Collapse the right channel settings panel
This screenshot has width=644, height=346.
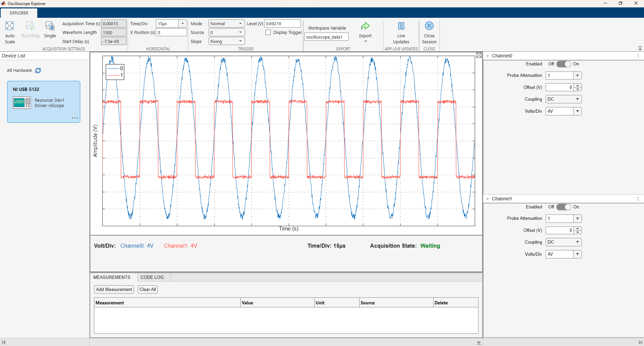[x=640, y=343]
